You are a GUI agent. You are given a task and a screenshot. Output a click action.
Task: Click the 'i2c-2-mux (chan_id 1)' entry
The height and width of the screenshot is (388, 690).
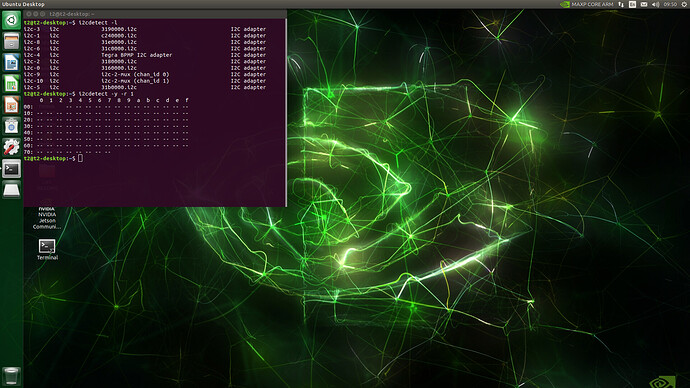[135, 81]
